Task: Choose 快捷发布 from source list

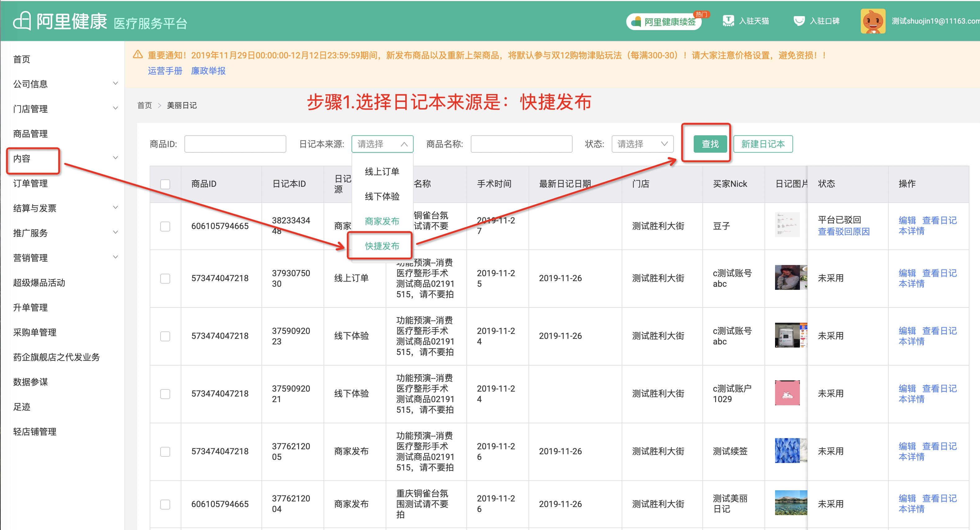Action: click(382, 246)
